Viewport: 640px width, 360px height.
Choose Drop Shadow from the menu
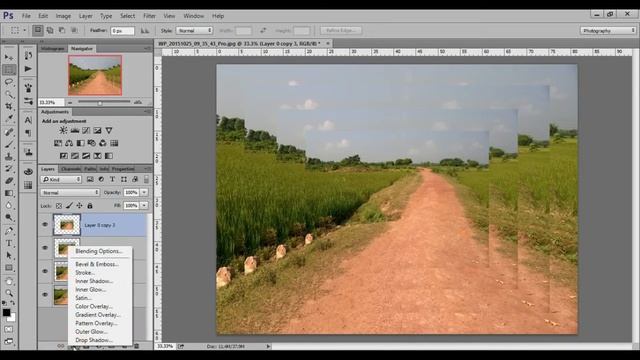pyautogui.click(x=93, y=340)
